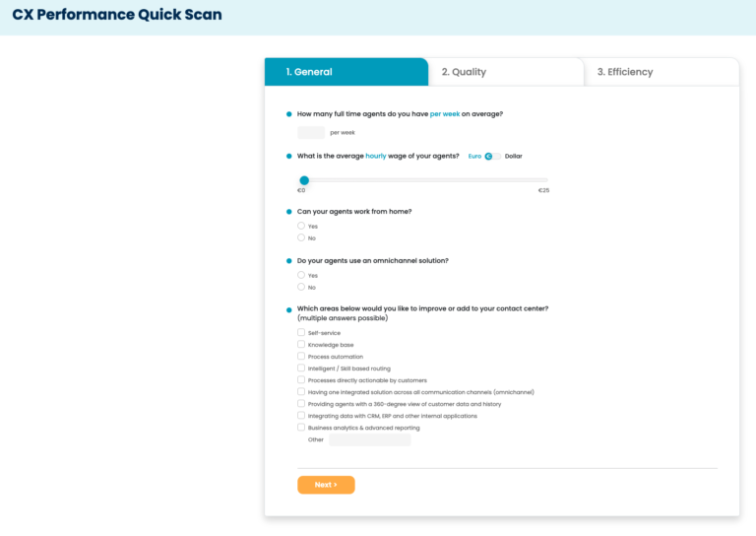Tick the Knowledge base checkbox
Image resolution: width=756 pixels, height=536 pixels.
301,345
